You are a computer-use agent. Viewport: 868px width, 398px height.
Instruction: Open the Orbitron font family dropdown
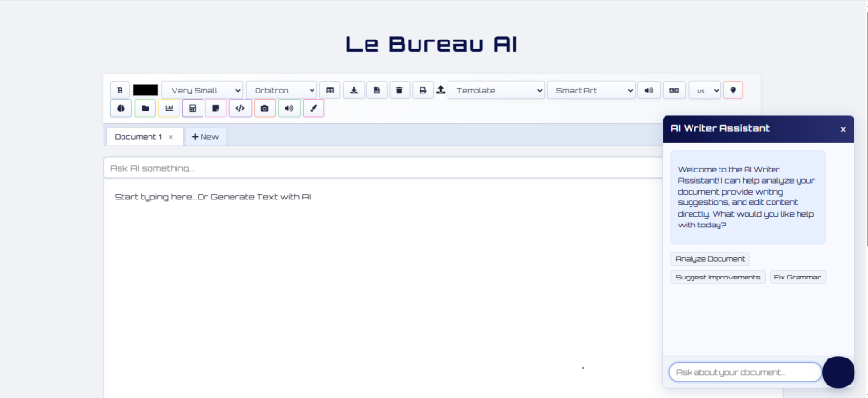pyautogui.click(x=281, y=90)
